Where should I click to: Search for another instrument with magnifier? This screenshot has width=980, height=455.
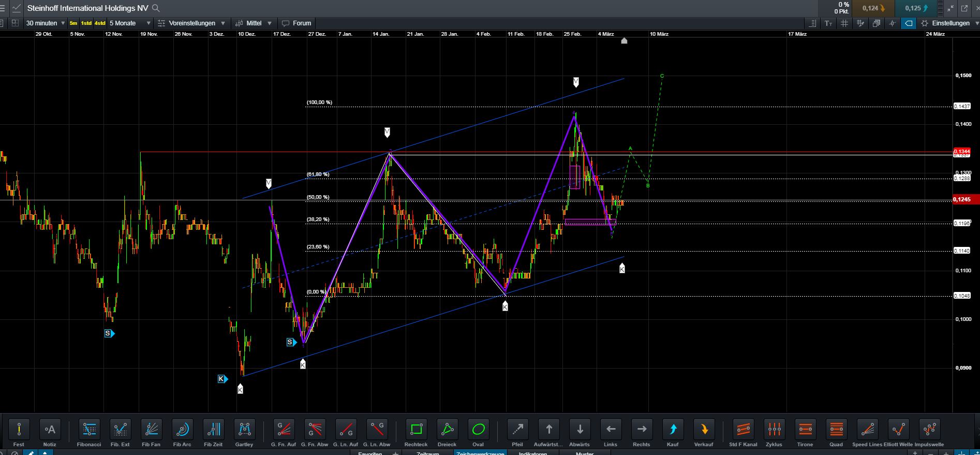tap(156, 8)
